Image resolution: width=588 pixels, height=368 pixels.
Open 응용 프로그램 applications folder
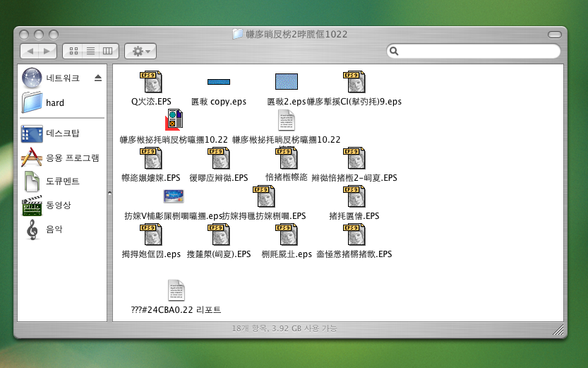click(72, 158)
